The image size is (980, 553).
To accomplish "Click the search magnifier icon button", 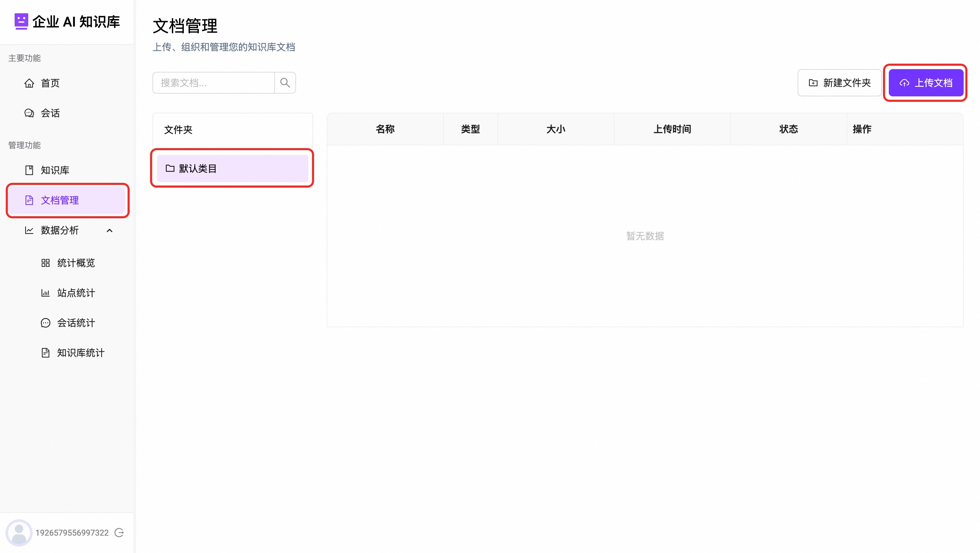I will point(285,83).
